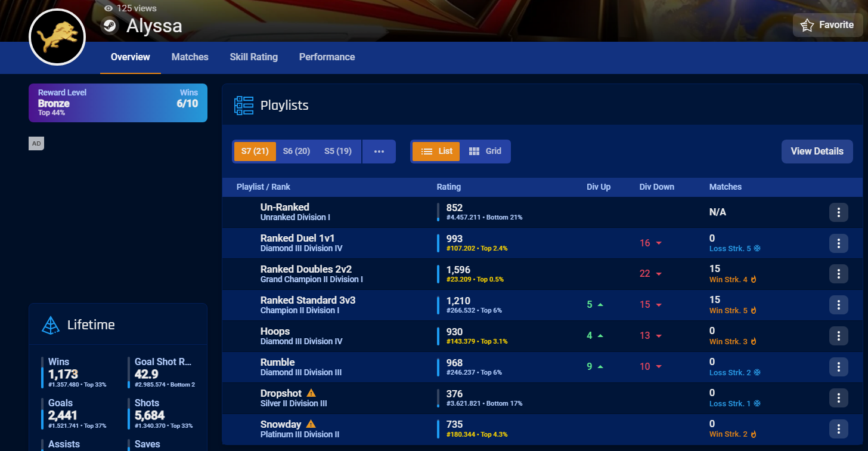Screen dimensions: 868x451
Task: Click the Favorite button
Action: [827, 24]
